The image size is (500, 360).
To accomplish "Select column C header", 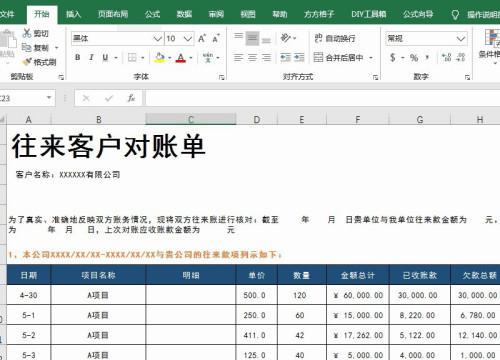I will tap(191, 119).
